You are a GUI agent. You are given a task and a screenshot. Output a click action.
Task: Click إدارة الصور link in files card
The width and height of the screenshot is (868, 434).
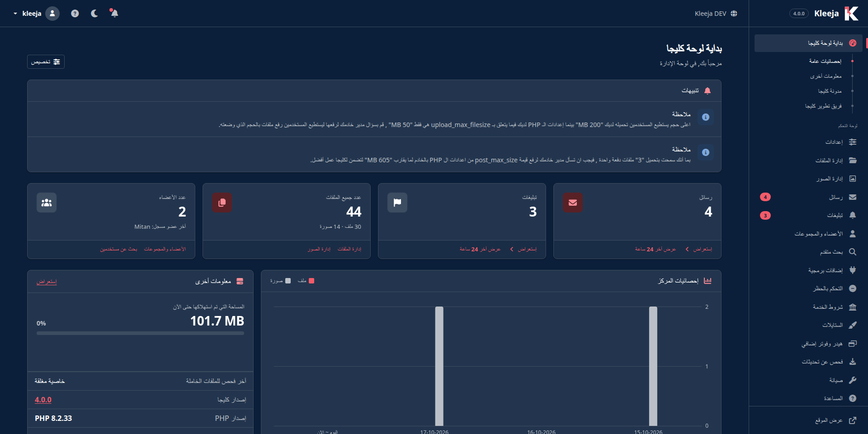pyautogui.click(x=319, y=249)
